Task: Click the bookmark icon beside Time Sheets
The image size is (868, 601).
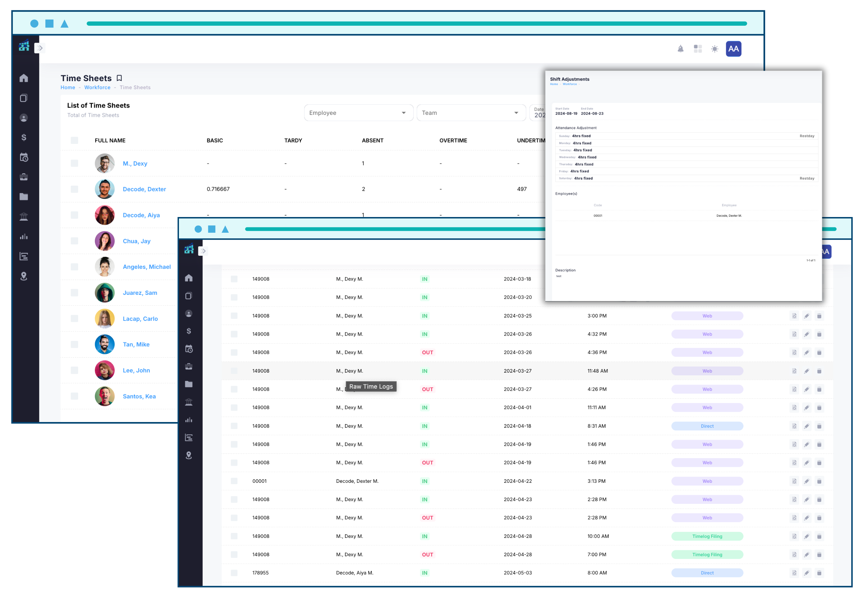Action: tap(119, 78)
